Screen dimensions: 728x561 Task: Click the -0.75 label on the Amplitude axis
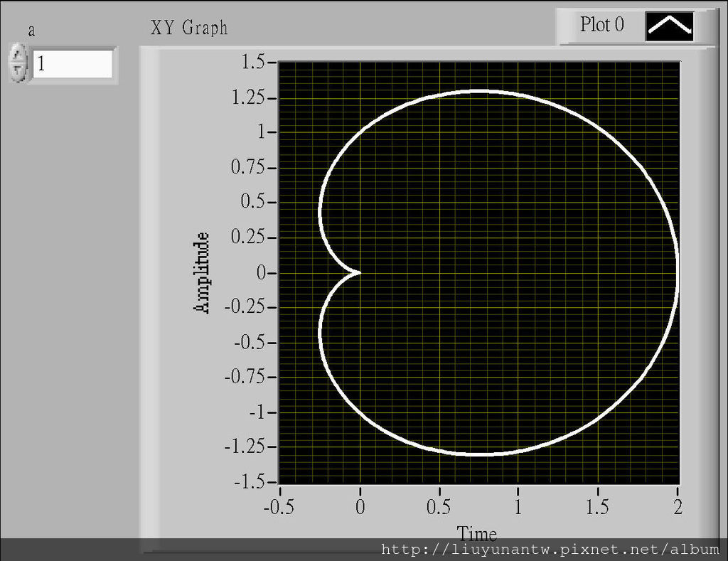click(x=245, y=377)
